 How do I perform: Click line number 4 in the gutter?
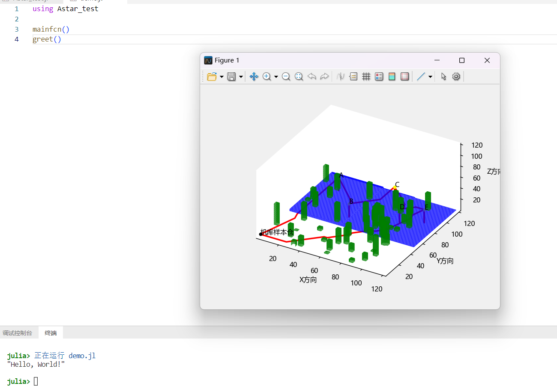(x=17, y=39)
